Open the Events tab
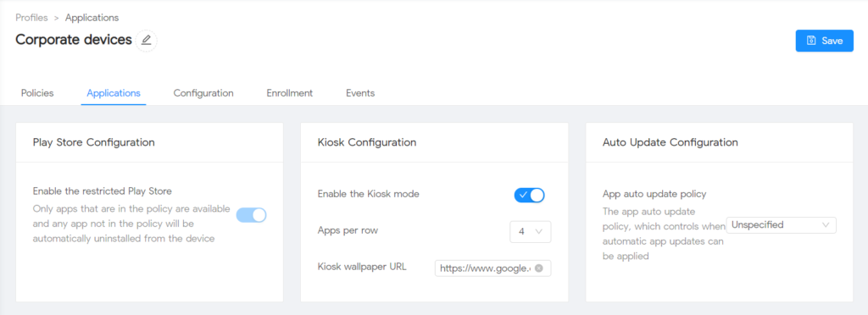Image resolution: width=868 pixels, height=315 pixels. (360, 93)
